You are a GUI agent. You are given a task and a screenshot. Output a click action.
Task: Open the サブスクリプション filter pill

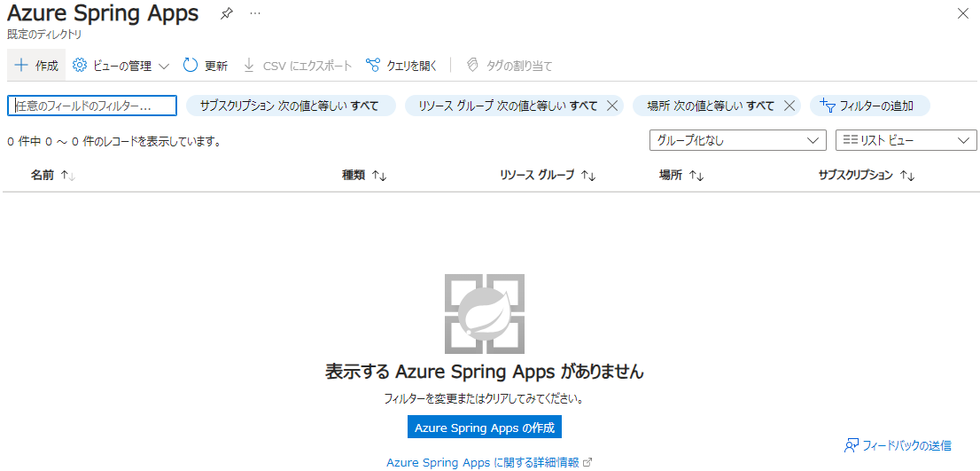[292, 106]
